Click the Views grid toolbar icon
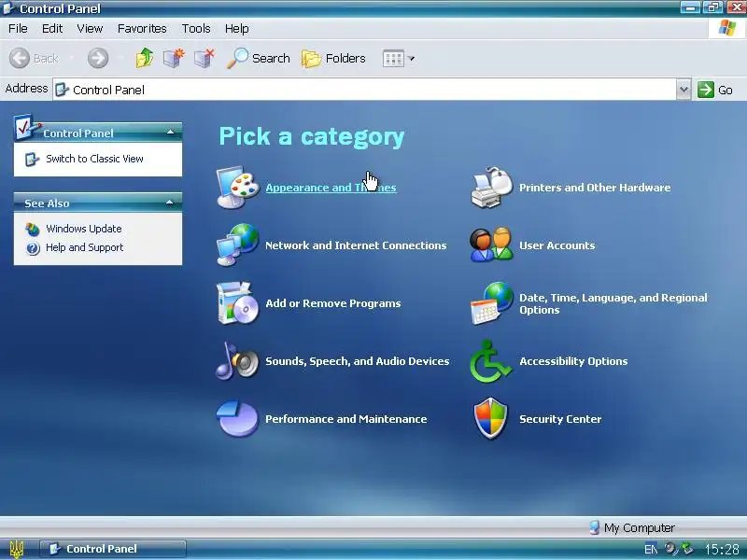This screenshot has height=560, width=747. coord(393,59)
